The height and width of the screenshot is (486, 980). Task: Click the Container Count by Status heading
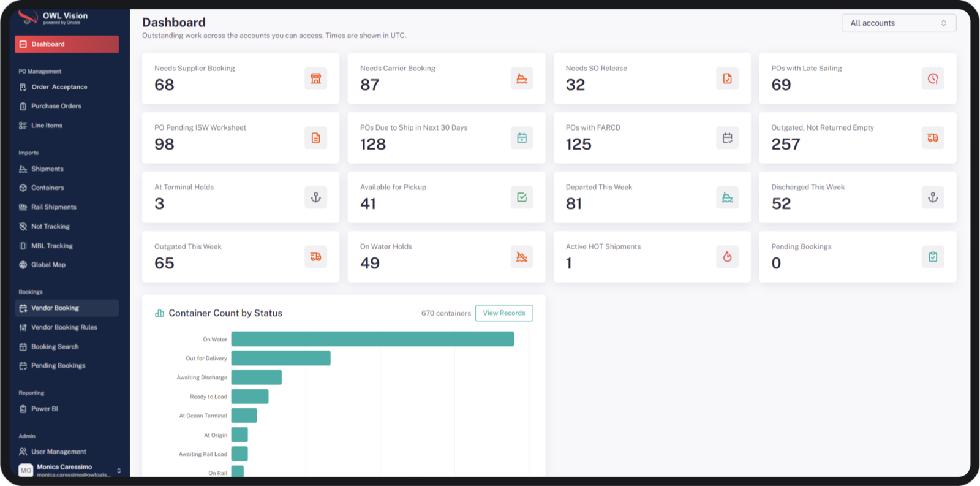tap(225, 313)
